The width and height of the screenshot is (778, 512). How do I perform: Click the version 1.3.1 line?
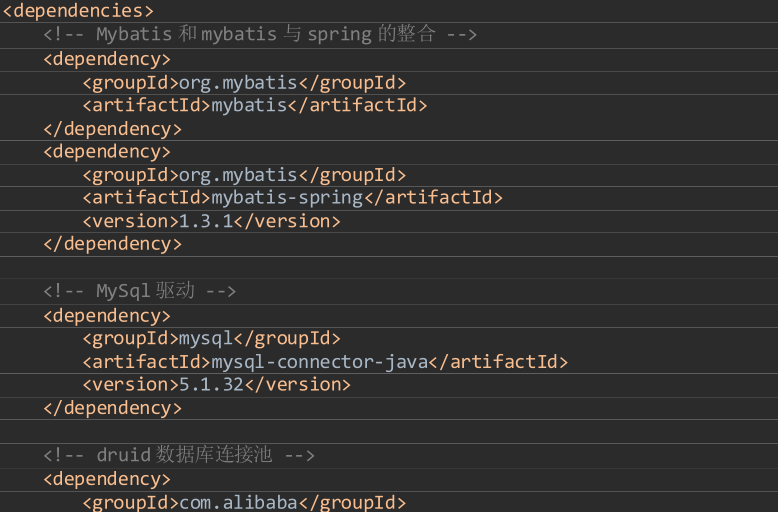tap(211, 221)
